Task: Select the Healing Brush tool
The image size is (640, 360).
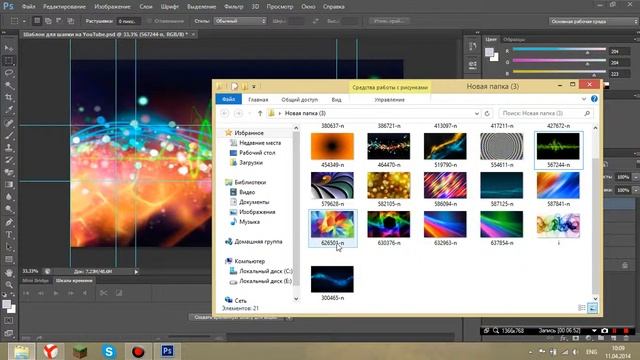Action: (x=9, y=122)
